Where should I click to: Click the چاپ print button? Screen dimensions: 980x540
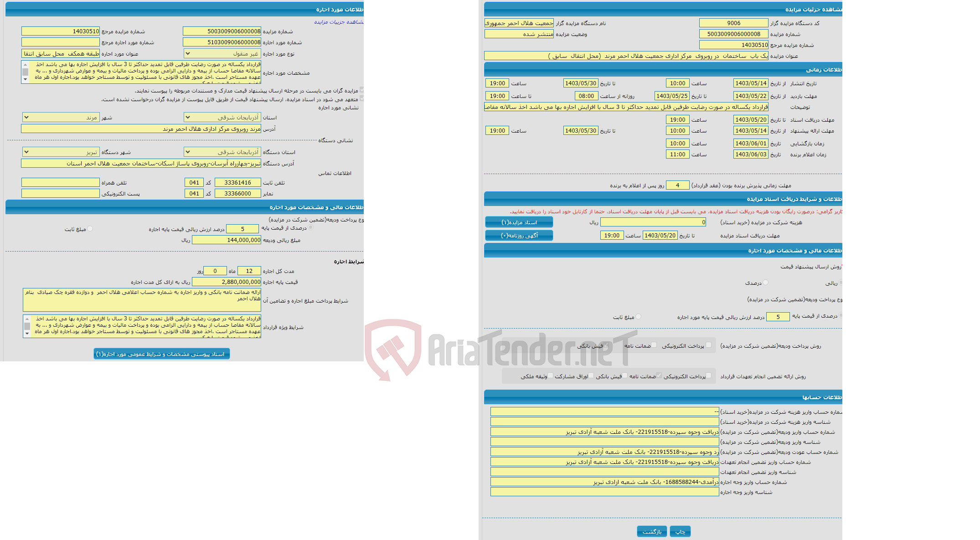[x=680, y=530]
